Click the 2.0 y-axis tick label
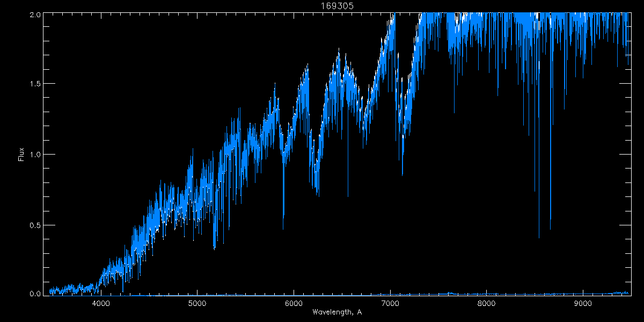 (34, 14)
